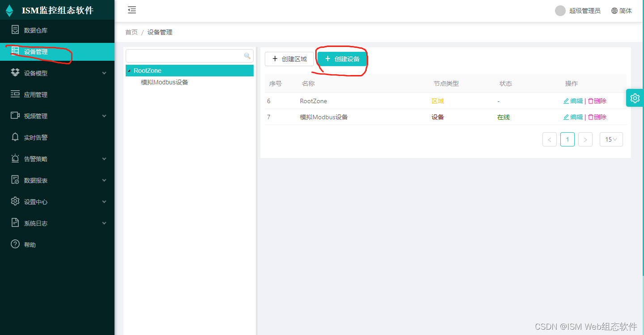Viewport: 644px width, 335px height.
Task: Select 模拟Modbus设备 tree node
Action: tap(165, 82)
